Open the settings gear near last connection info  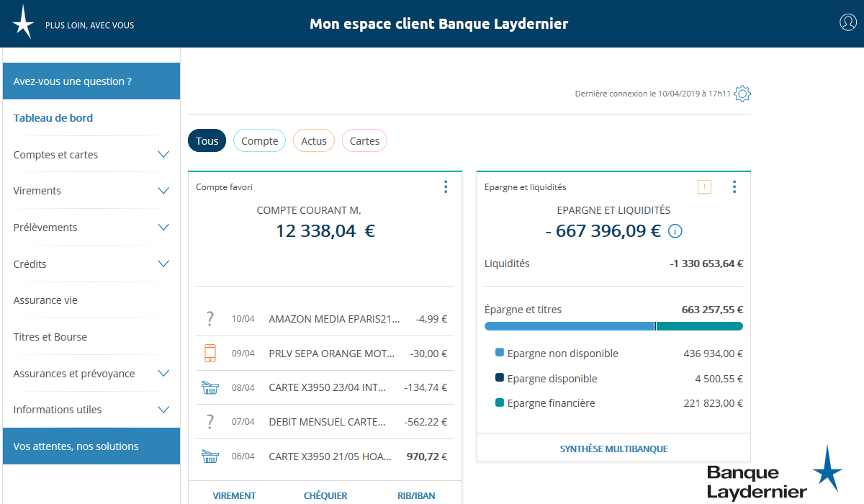point(742,94)
